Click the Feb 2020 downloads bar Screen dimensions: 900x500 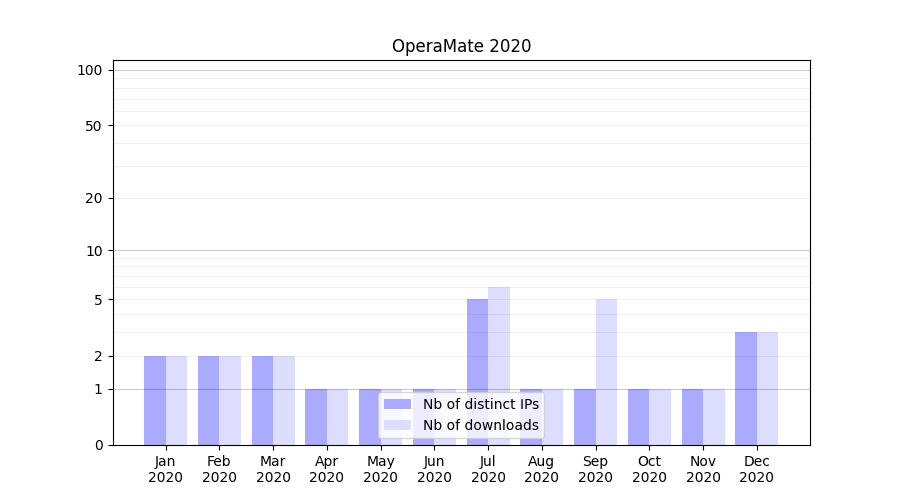pyautogui.click(x=230, y=400)
